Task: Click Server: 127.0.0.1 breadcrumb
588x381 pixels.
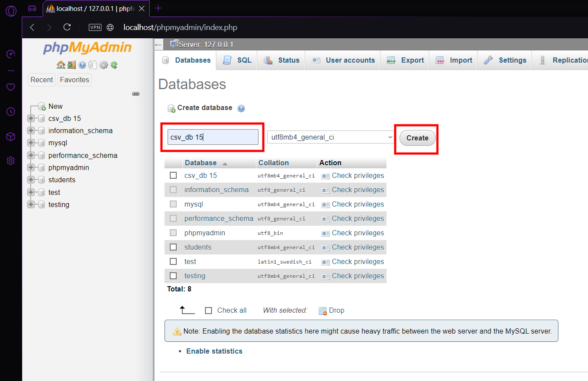Action: [206, 44]
